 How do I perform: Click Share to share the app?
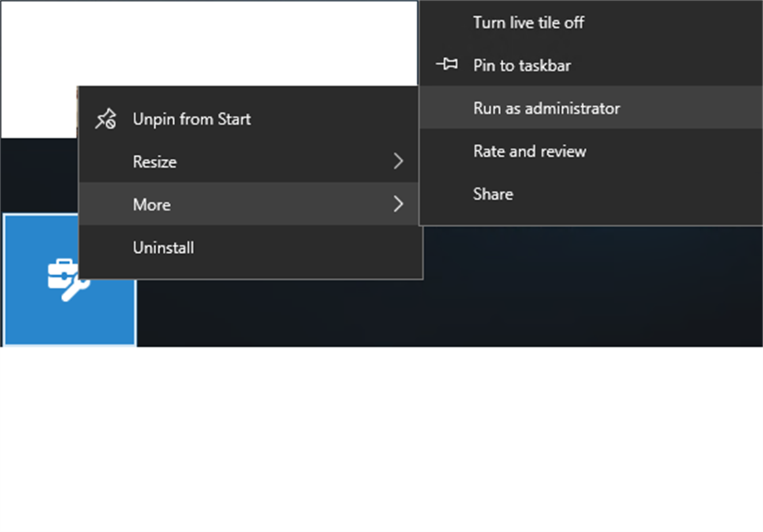[x=492, y=194]
